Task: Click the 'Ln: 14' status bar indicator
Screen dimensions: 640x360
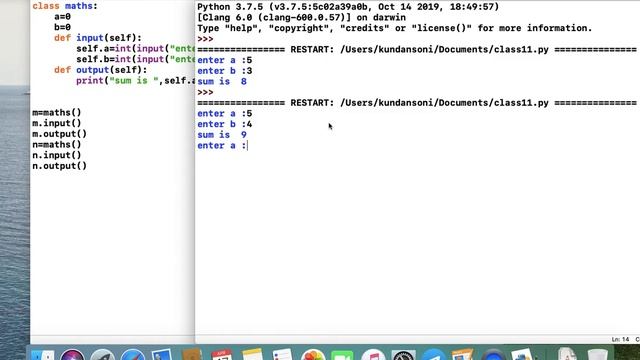Action: (620, 340)
